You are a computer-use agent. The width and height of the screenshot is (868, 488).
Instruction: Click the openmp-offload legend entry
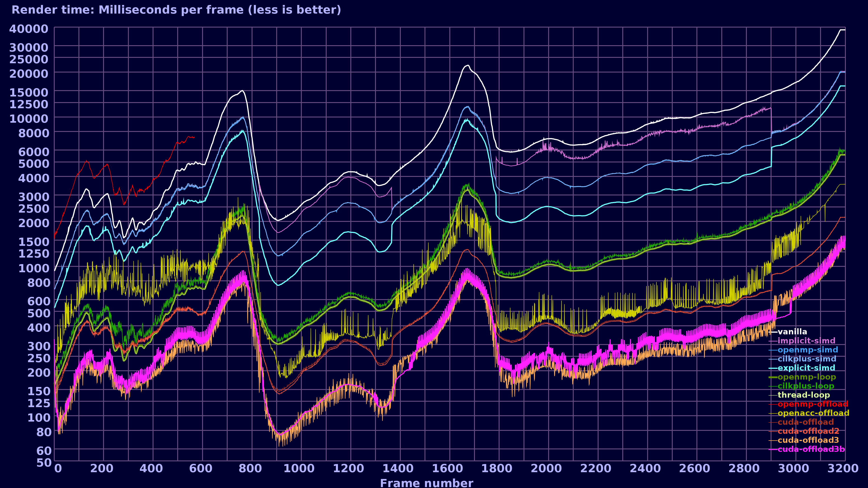click(x=813, y=404)
